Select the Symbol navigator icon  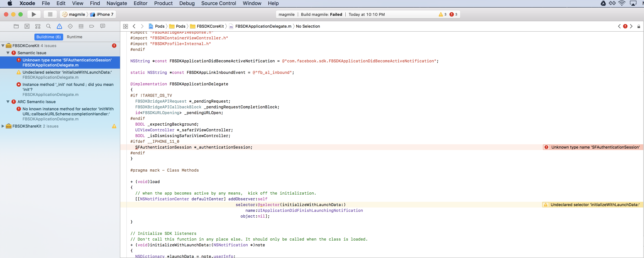coord(38,26)
